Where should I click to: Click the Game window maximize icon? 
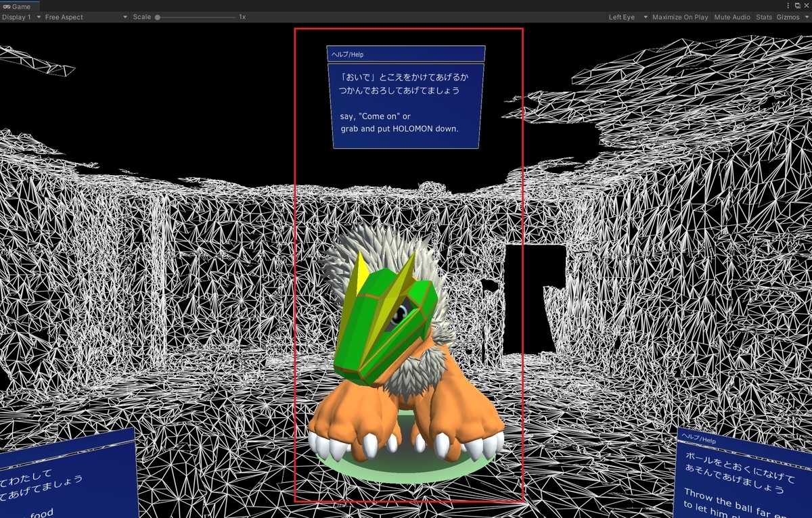point(797,5)
